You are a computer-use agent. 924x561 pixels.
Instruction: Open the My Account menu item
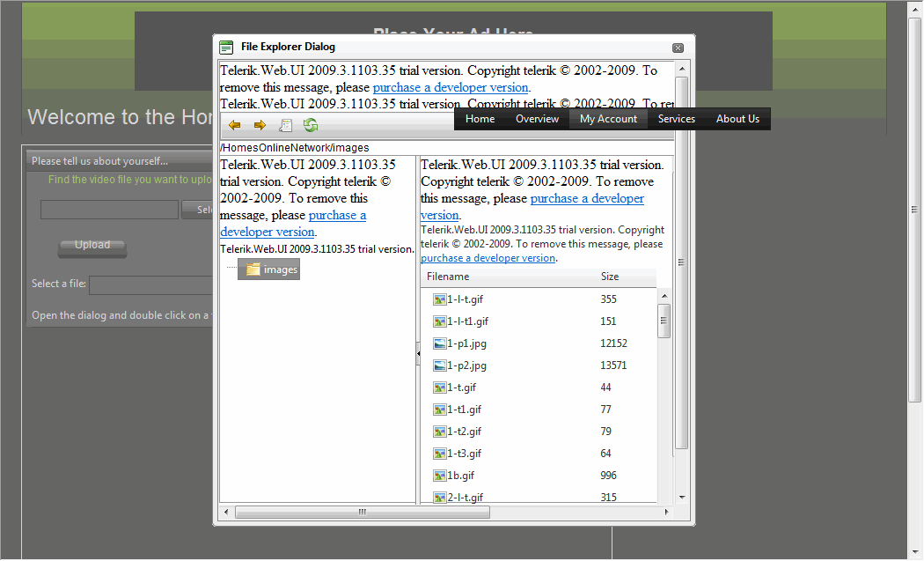coord(608,119)
